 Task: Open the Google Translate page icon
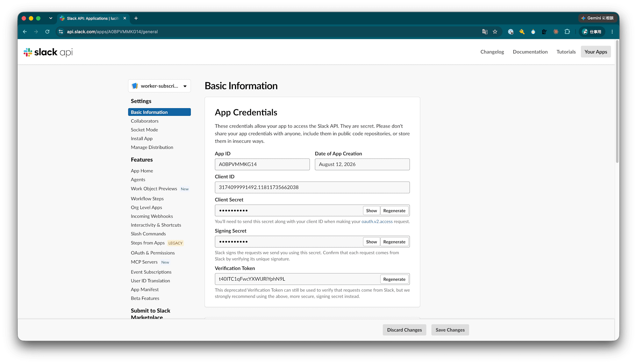point(485,32)
